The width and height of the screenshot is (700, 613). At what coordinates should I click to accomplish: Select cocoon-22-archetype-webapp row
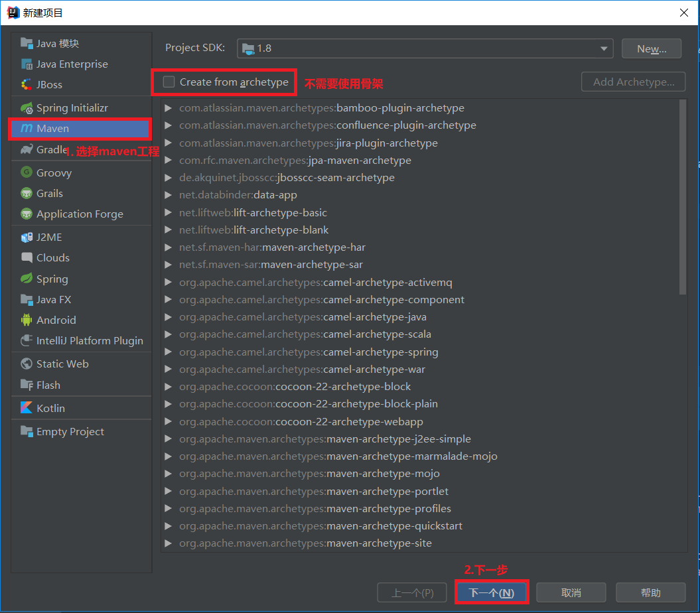point(419,421)
